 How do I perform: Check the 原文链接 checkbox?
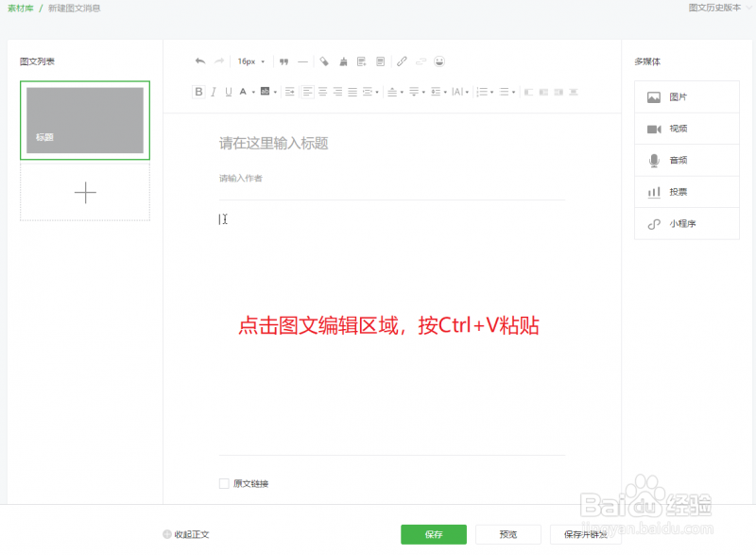click(x=224, y=483)
